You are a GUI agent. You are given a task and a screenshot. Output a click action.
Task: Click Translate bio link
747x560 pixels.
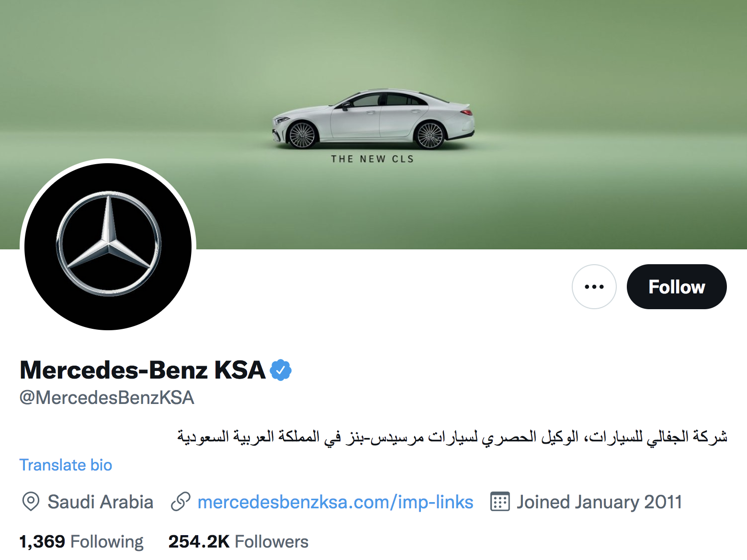tap(66, 465)
